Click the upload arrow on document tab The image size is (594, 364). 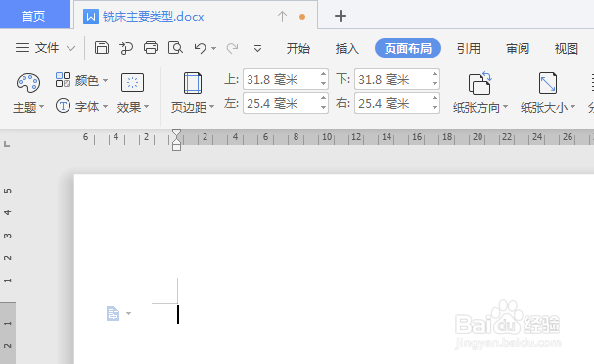tap(282, 17)
